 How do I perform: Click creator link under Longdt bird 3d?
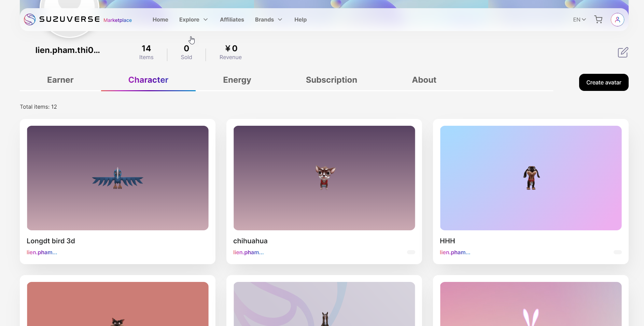(42, 252)
